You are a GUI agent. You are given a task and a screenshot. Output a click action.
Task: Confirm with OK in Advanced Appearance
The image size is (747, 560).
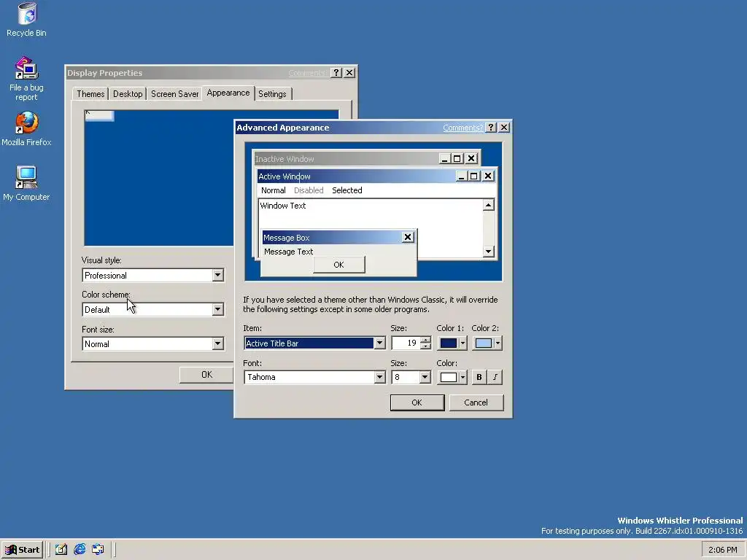click(x=417, y=402)
